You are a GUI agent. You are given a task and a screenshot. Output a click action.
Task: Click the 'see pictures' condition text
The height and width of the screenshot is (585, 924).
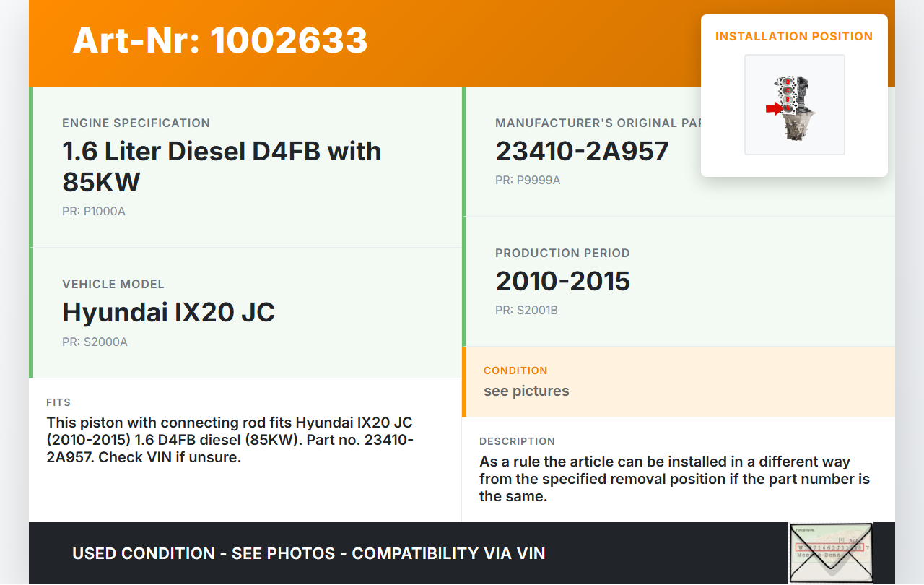tap(526, 391)
